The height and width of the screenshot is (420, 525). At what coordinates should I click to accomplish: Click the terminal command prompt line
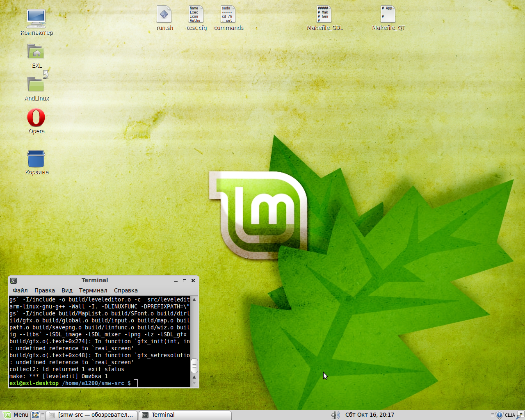pos(100,383)
